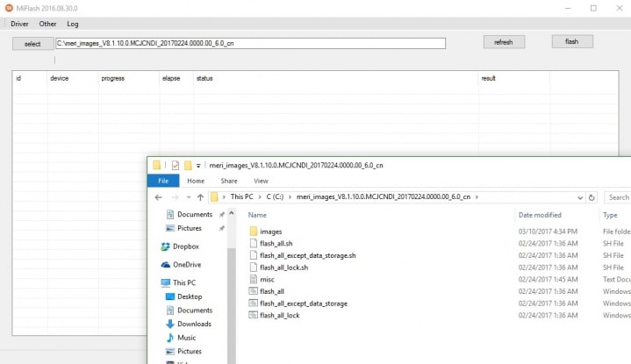Click the select button in MiFlash
The height and width of the screenshot is (364, 631).
click(32, 44)
